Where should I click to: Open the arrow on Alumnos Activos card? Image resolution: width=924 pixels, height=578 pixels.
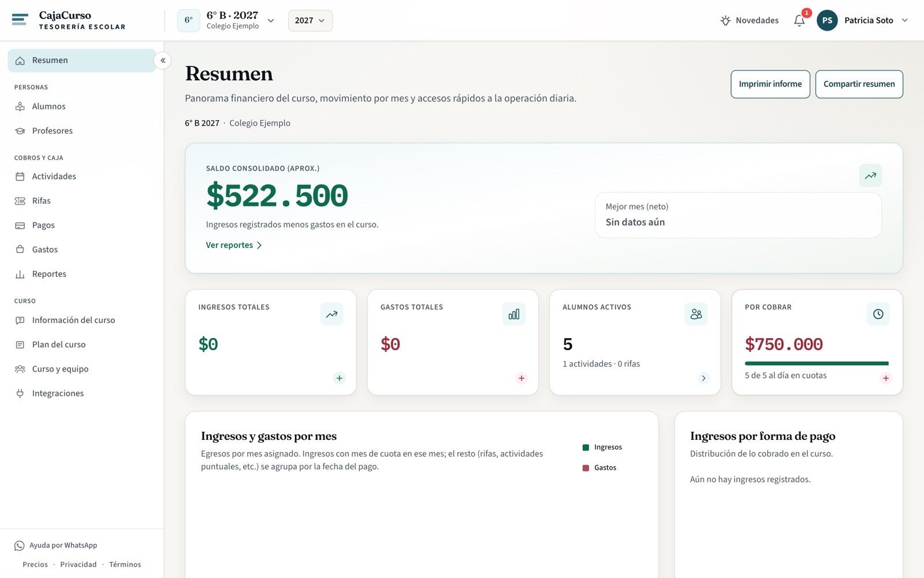[703, 378]
